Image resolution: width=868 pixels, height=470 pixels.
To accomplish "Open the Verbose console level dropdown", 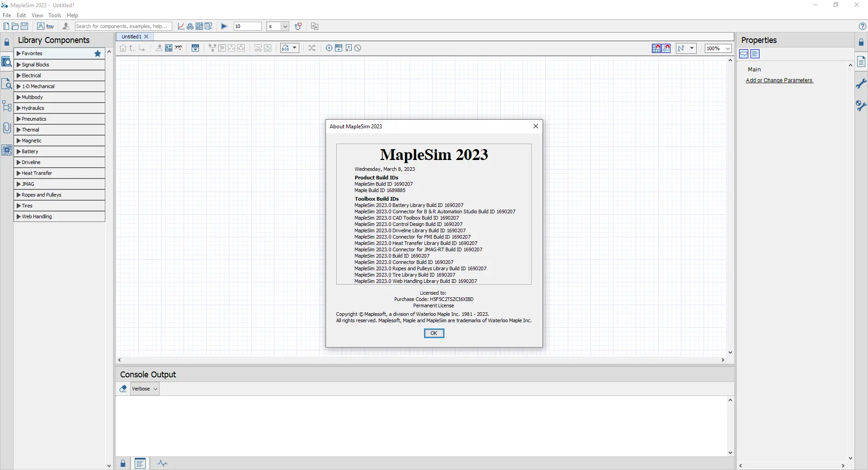I will coord(145,389).
